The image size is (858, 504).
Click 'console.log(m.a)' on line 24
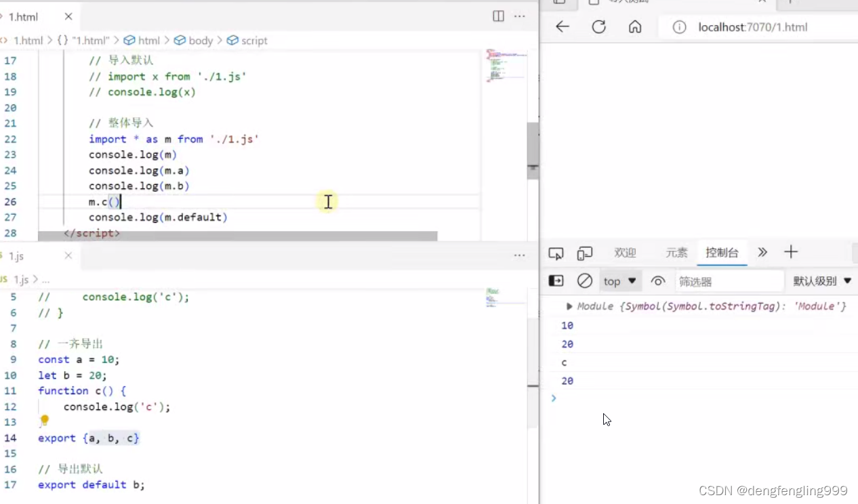[x=139, y=170]
